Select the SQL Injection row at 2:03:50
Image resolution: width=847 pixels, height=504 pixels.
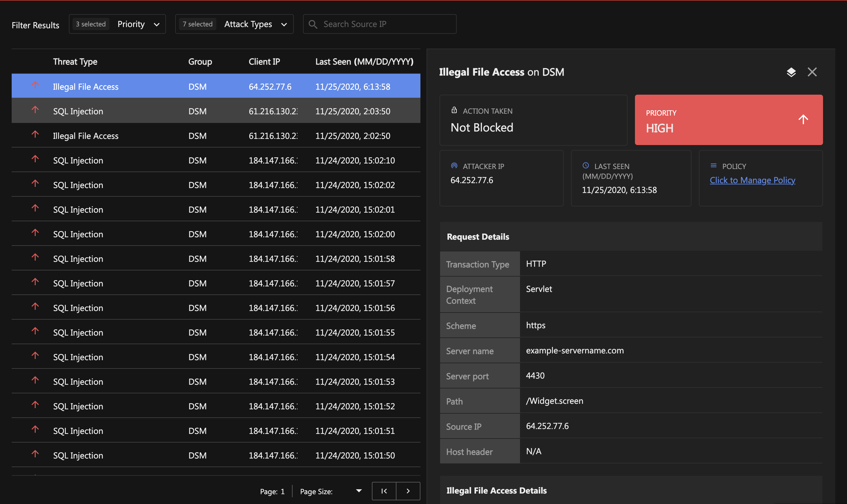point(216,111)
